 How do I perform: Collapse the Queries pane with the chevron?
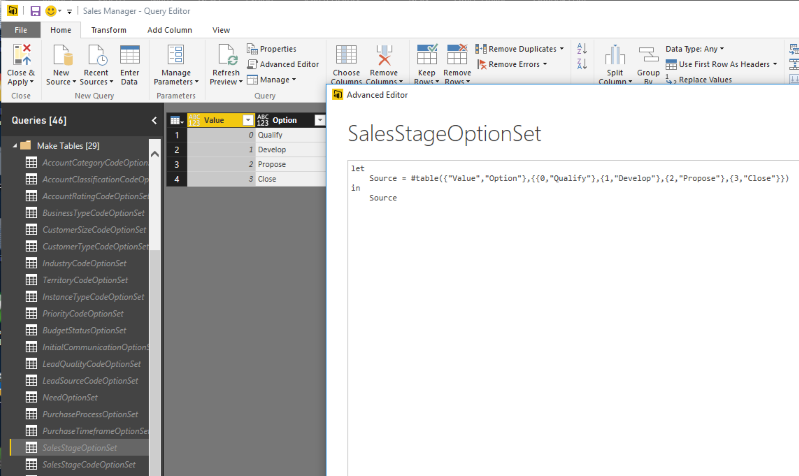[x=154, y=120]
